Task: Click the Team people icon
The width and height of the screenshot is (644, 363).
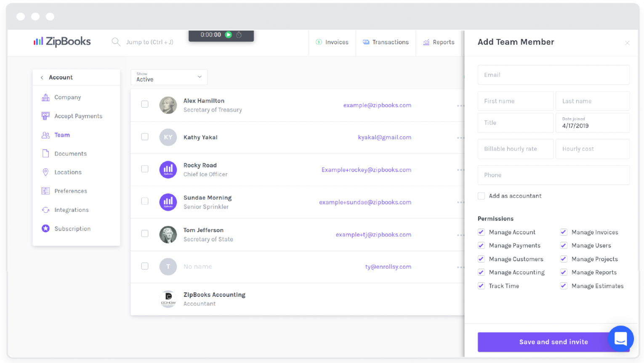Action: [x=45, y=135]
